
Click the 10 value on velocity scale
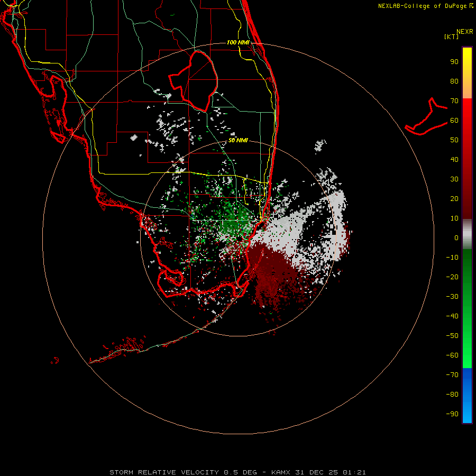454,218
